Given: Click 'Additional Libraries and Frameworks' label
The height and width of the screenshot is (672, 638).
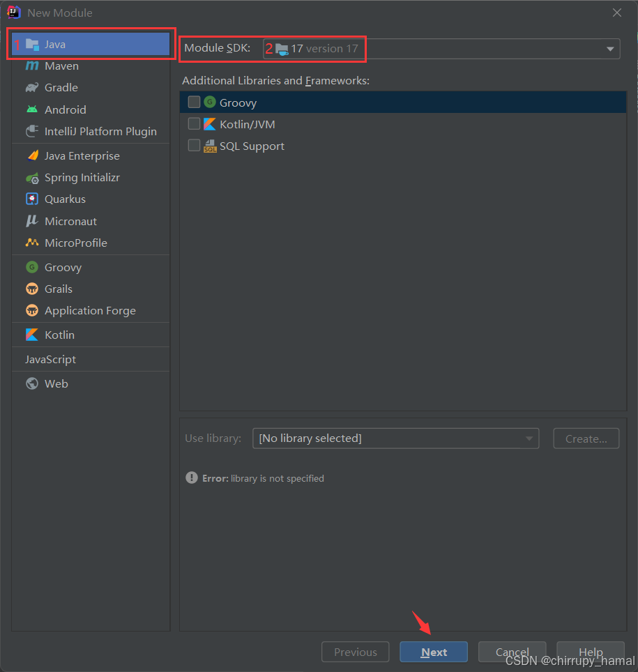Looking at the screenshot, I should click(x=275, y=81).
